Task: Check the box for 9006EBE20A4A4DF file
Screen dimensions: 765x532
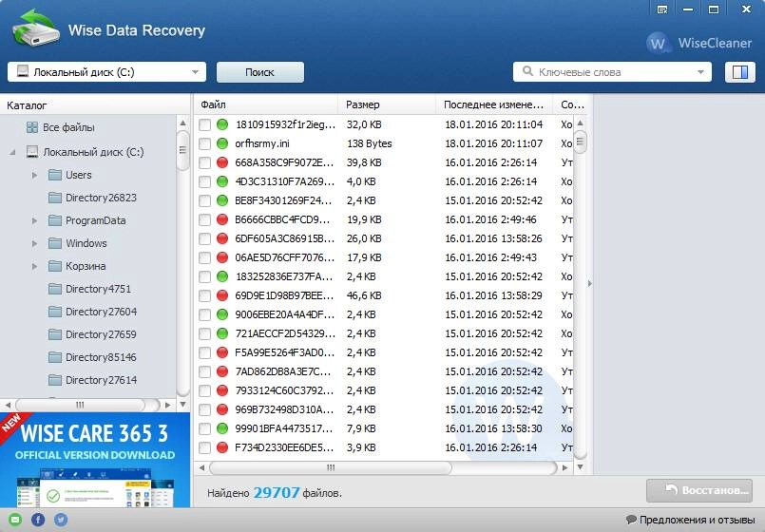Action: pos(205,315)
